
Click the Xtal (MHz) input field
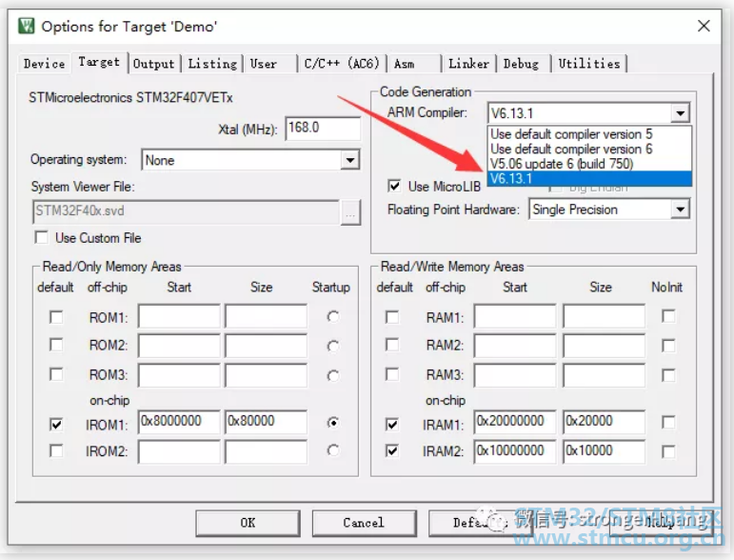click(323, 128)
